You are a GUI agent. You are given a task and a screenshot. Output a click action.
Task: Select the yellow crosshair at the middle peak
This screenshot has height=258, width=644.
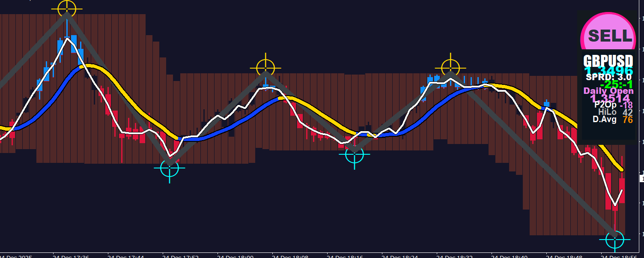(265, 68)
